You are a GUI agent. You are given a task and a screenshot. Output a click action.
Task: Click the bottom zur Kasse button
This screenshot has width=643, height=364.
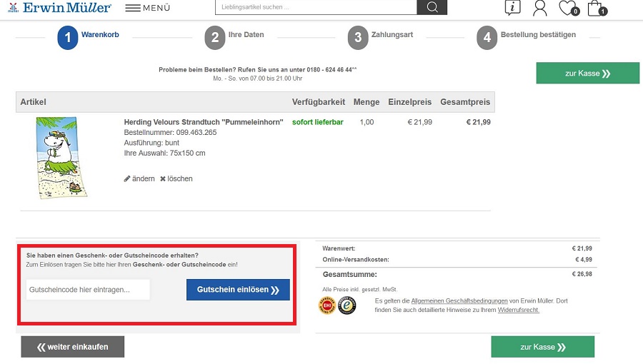tap(542, 347)
